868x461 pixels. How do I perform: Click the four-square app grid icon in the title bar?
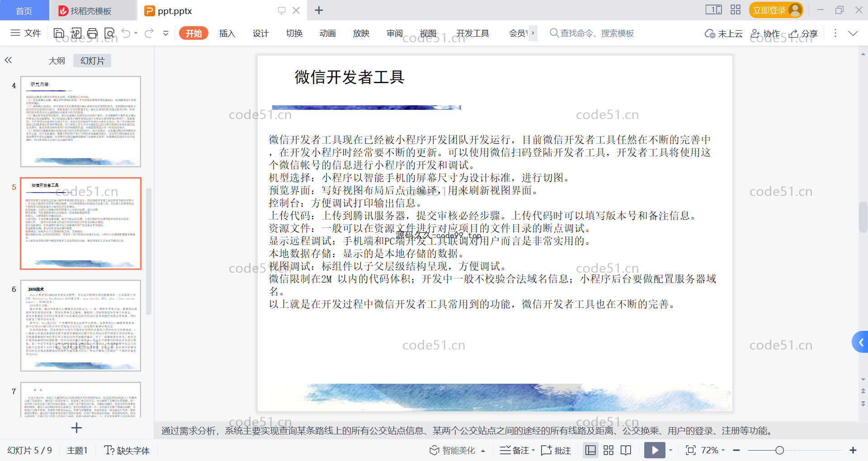point(736,9)
